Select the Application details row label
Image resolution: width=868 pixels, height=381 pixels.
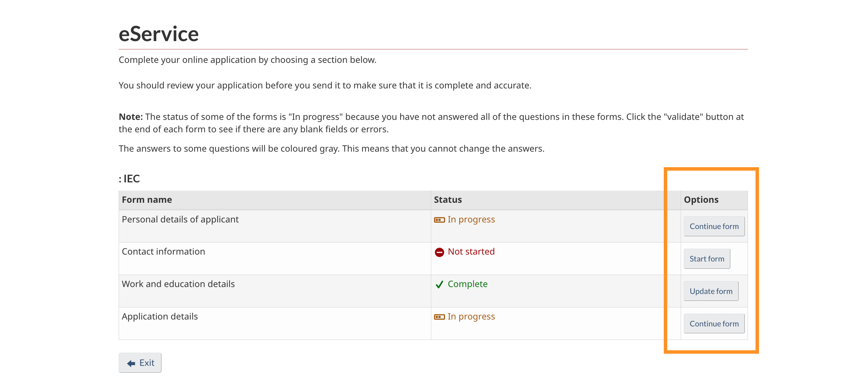160,316
